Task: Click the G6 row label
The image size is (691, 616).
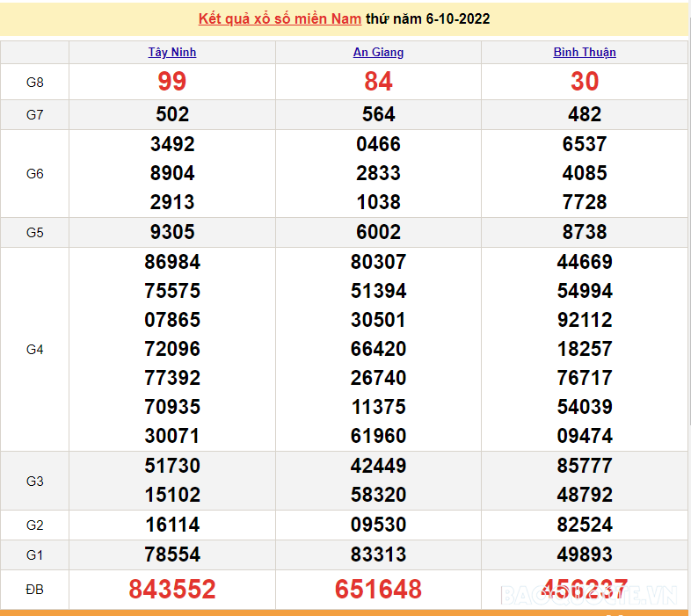Action: (34, 174)
